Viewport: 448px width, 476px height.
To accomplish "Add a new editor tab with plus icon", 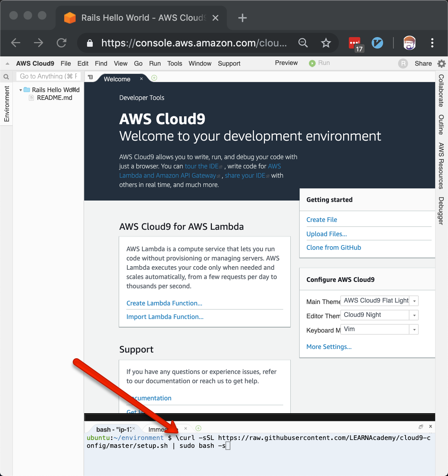I will pyautogui.click(x=154, y=78).
